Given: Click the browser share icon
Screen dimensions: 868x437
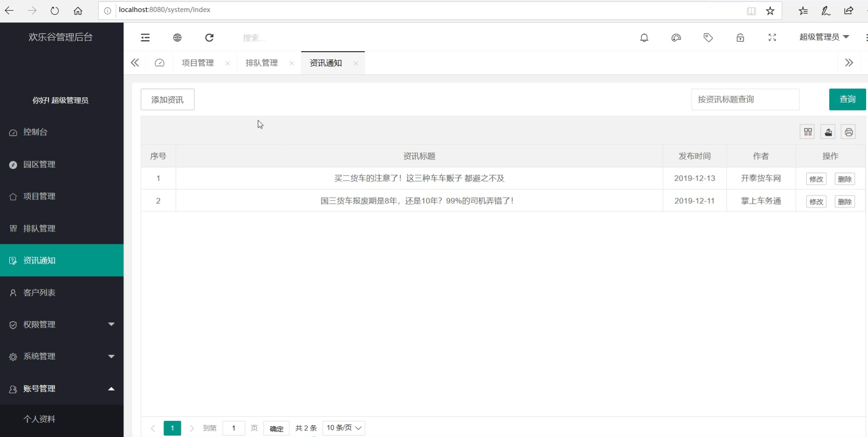Looking at the screenshot, I should (x=849, y=11).
